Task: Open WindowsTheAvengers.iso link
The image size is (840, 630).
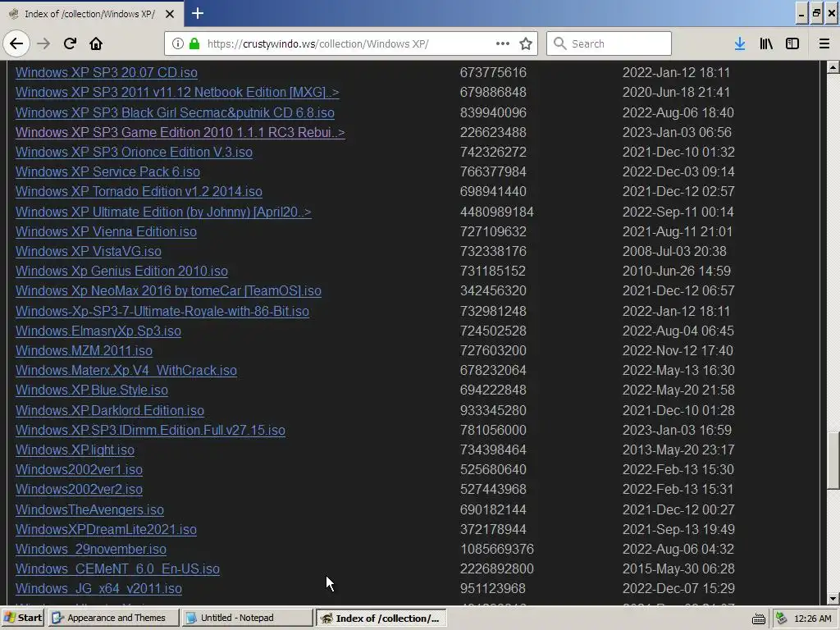Action: (90, 510)
